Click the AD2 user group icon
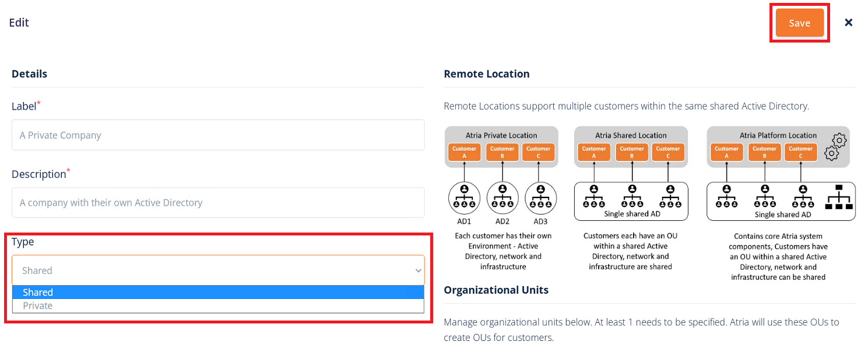Viewport: 868px width, 352px height. (502, 198)
